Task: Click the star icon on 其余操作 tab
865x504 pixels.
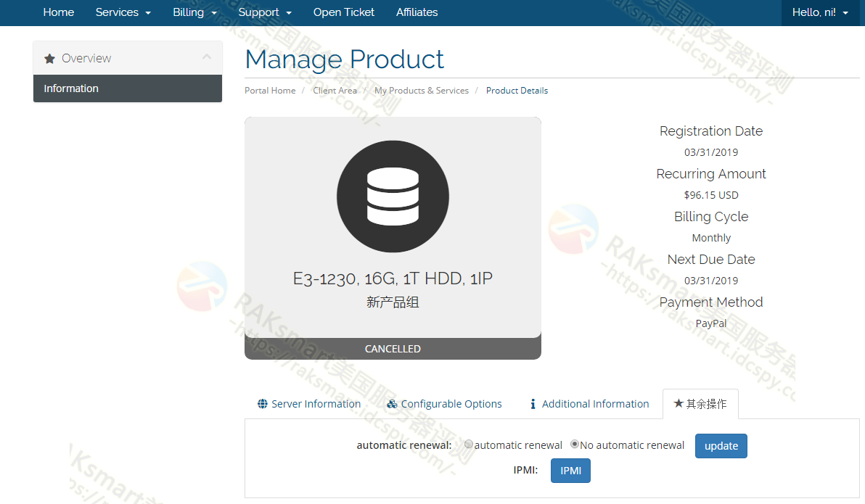Action: (679, 403)
